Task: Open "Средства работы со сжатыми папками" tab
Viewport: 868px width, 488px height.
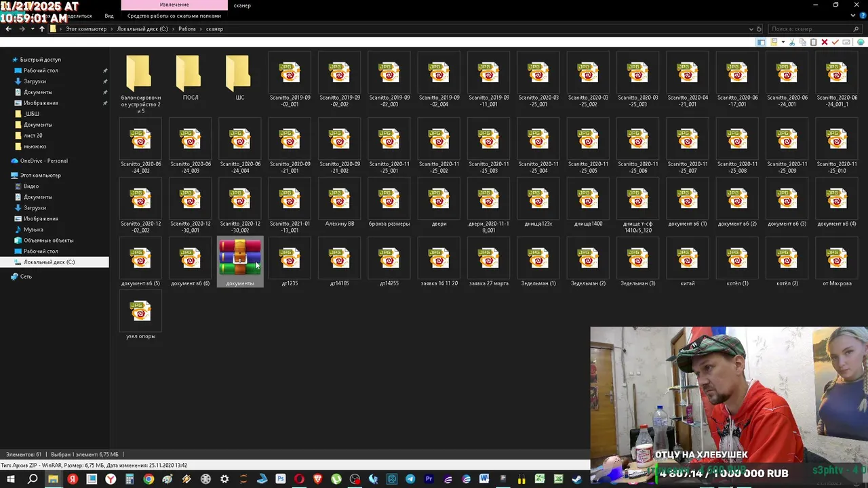Action: point(174,16)
